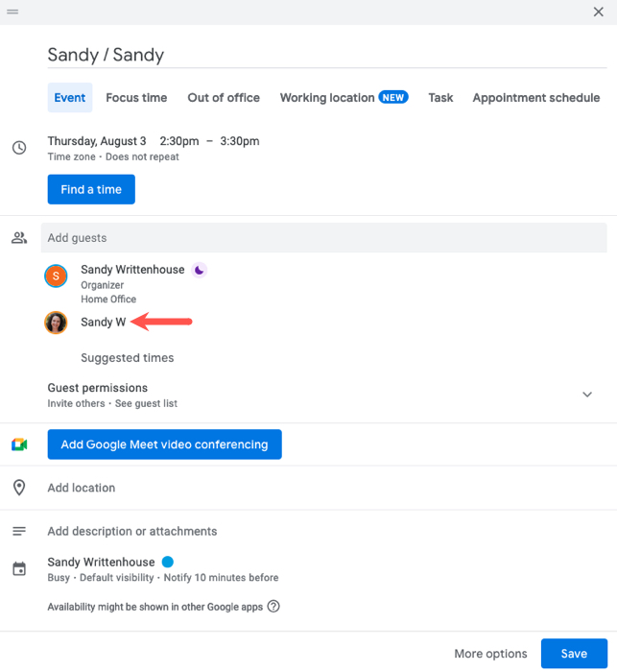
Task: Add Google Meet video conferencing
Action: (164, 444)
